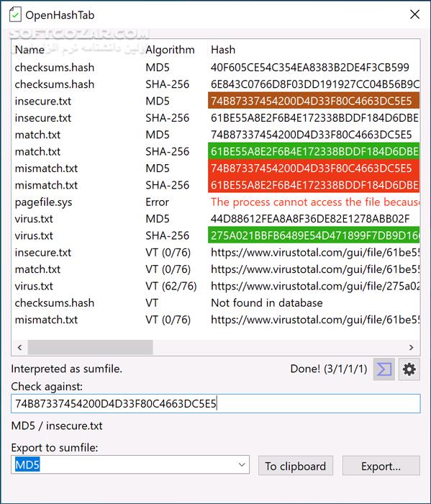Click the sum symbol icon button
Image resolution: width=431 pixels, height=504 pixels.
point(384,369)
